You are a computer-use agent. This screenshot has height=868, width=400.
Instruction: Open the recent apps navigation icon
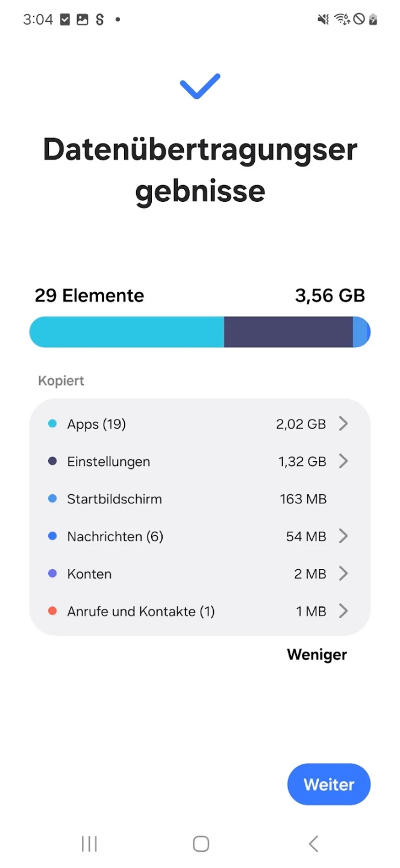click(89, 844)
